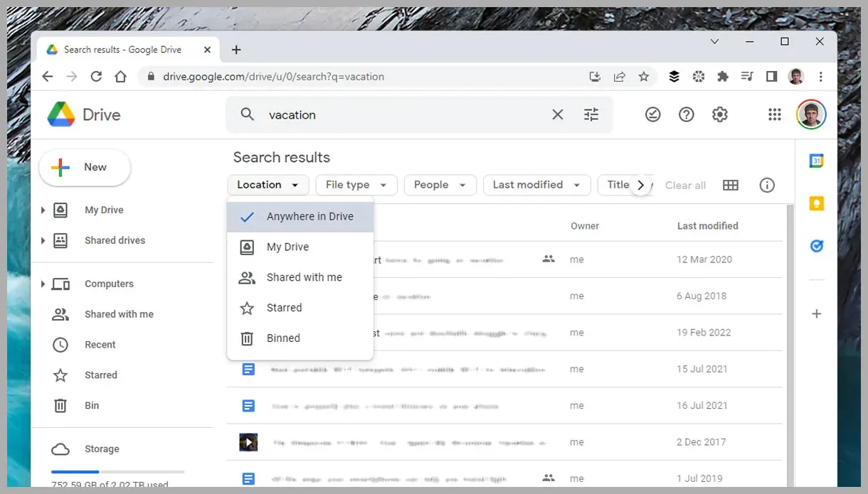
Task: Open the Last modified filter dropdown
Action: 536,185
